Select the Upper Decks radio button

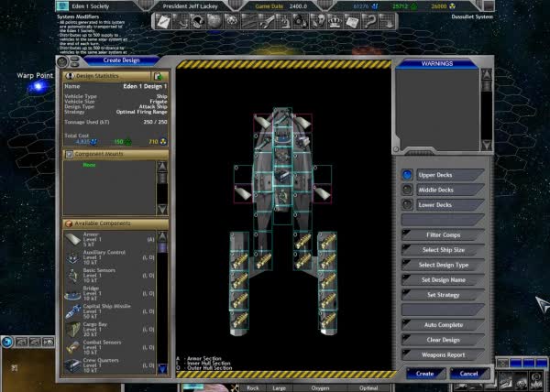pos(407,175)
